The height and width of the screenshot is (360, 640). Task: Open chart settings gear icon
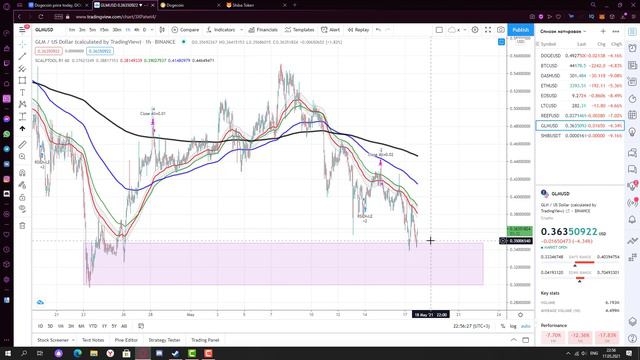pos(475,29)
